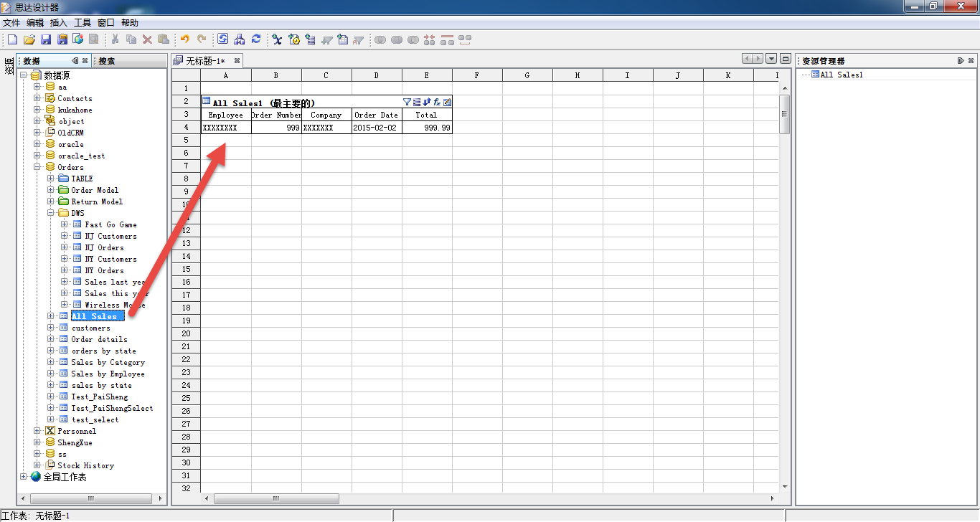Pin the 数据 panel with the pin icon

[75, 61]
